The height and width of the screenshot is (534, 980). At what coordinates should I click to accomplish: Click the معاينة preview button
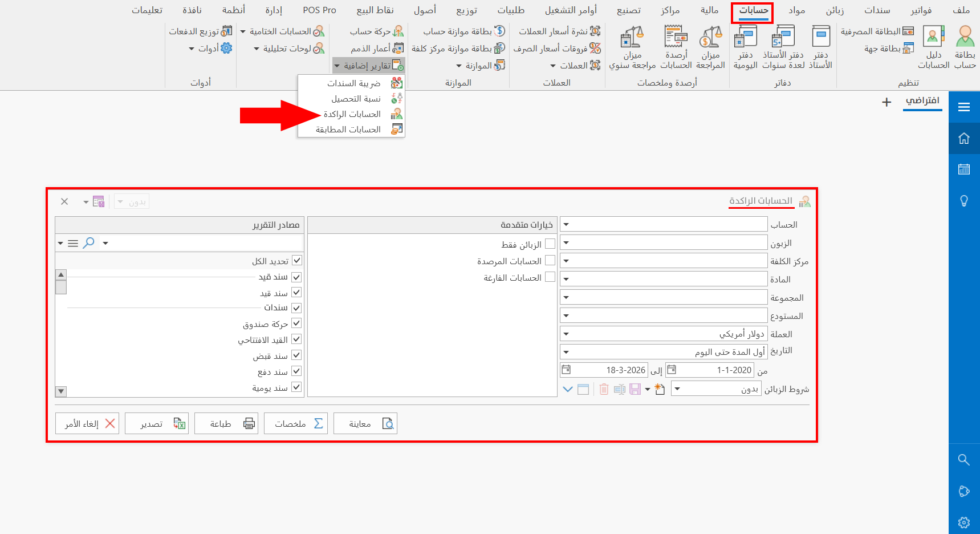(x=365, y=423)
